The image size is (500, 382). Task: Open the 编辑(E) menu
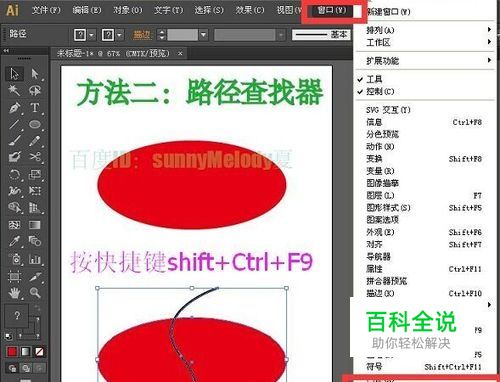tap(87, 10)
